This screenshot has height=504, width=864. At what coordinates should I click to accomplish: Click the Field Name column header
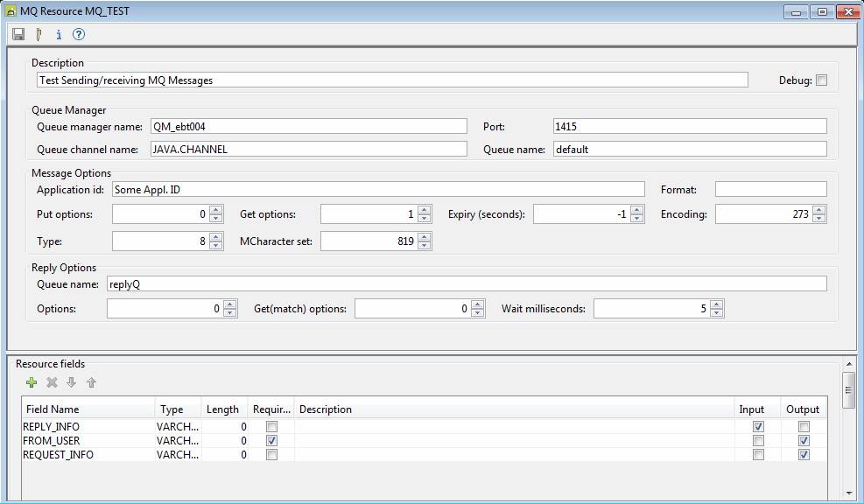[x=53, y=409]
